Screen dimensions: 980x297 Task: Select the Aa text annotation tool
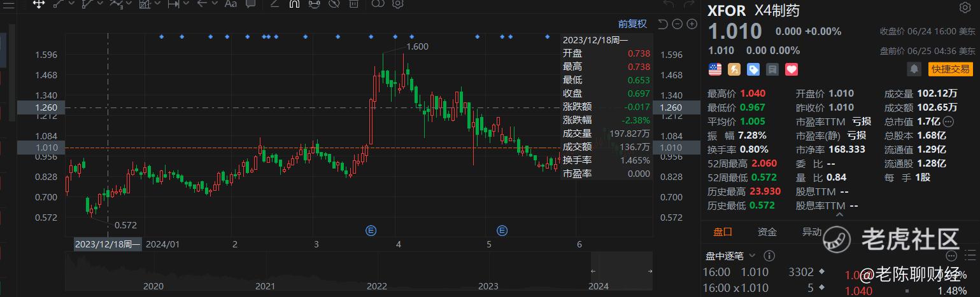click(231, 4)
